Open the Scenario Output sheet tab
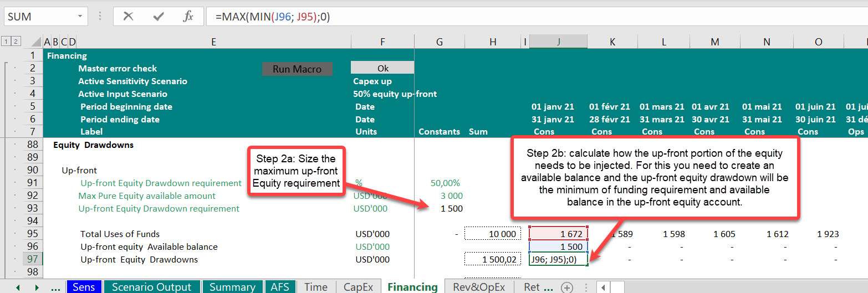The width and height of the screenshot is (868, 293). (x=151, y=286)
